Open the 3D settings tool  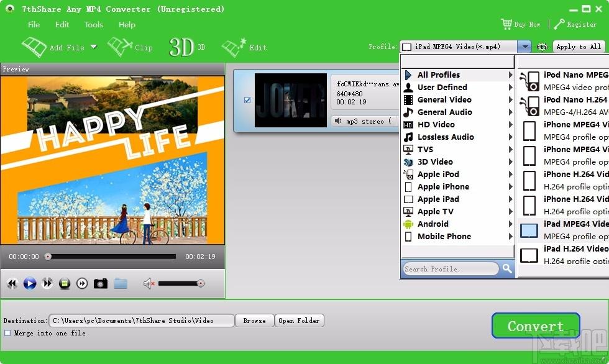(x=187, y=47)
